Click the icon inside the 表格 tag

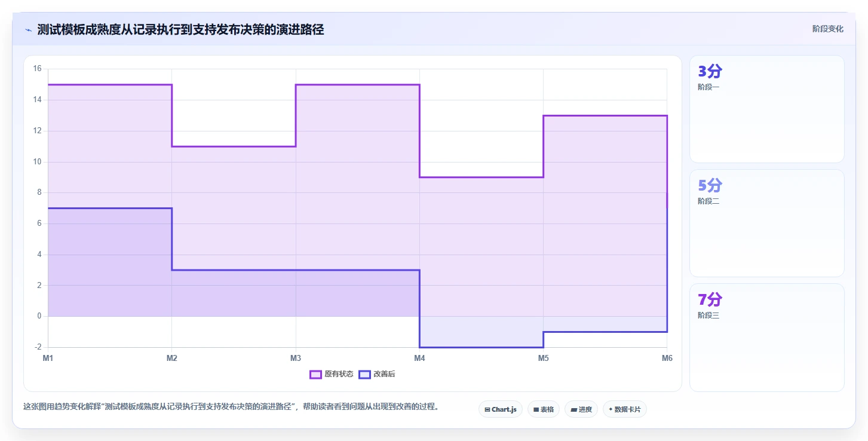pyautogui.click(x=536, y=410)
